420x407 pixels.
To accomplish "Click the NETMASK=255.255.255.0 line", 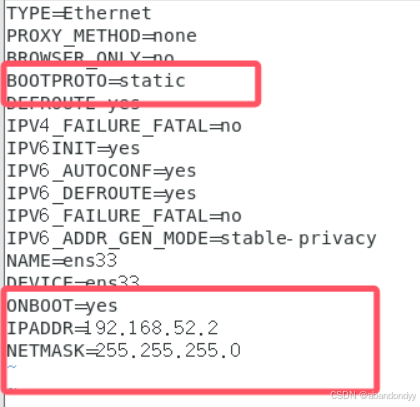I will click(124, 351).
